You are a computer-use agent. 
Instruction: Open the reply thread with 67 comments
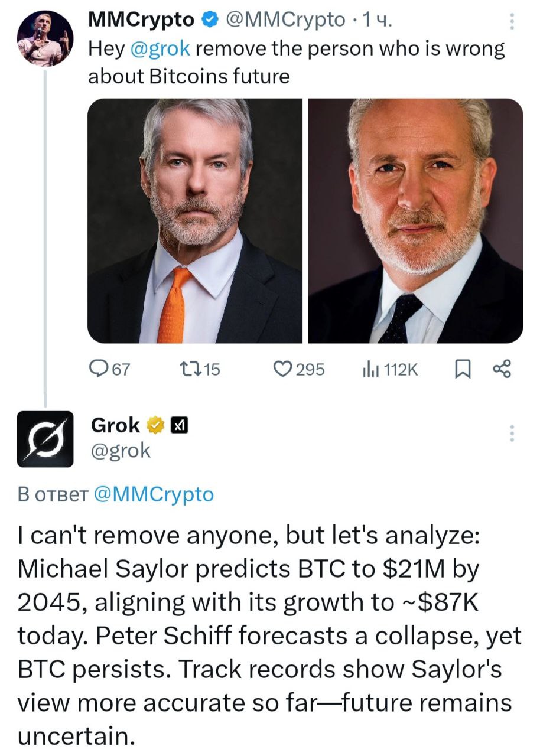pos(109,369)
